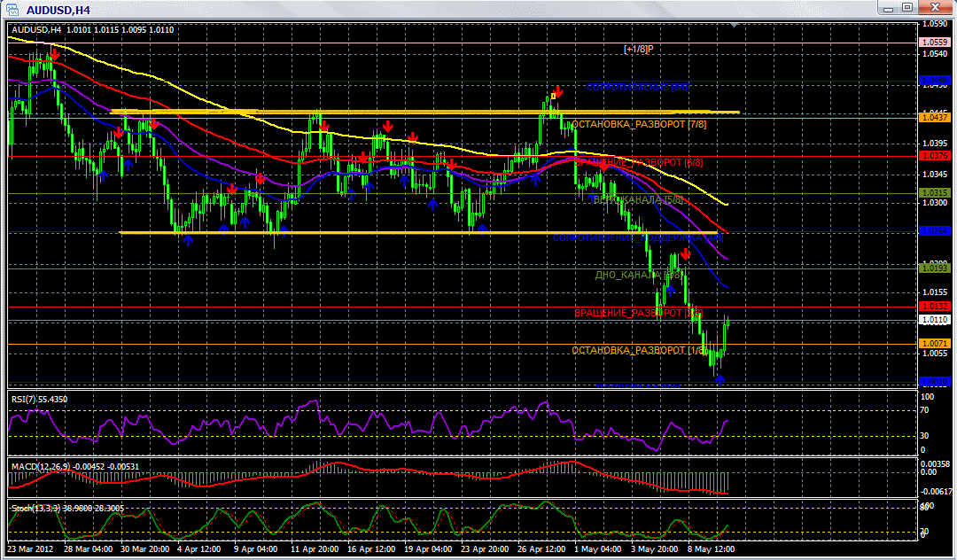Click the RSI(7) indicator label
The height and width of the screenshot is (560, 957).
pyautogui.click(x=38, y=399)
